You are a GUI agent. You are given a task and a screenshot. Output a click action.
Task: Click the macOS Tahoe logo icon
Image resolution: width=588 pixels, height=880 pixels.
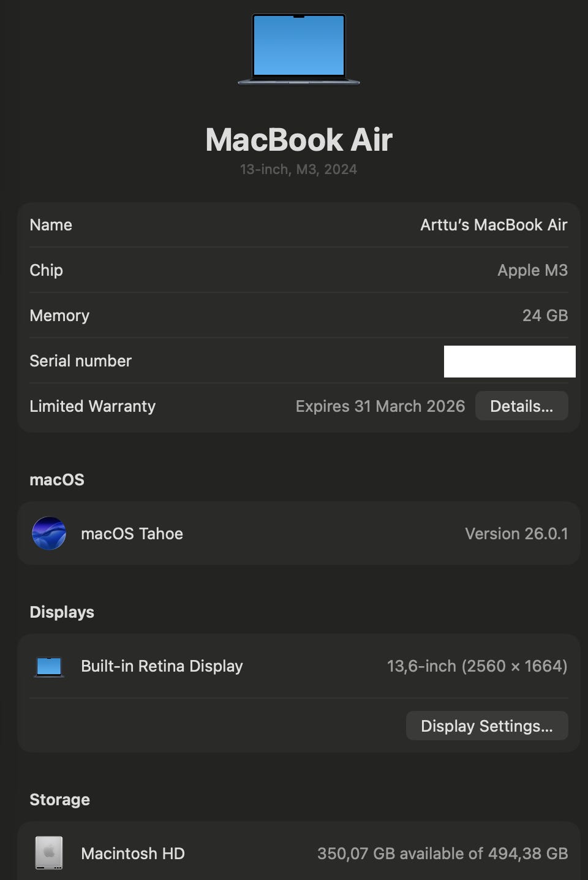(49, 533)
